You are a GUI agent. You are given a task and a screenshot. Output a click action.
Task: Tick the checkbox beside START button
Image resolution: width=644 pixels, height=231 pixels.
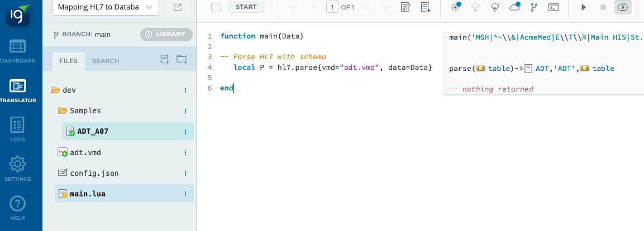[217, 7]
